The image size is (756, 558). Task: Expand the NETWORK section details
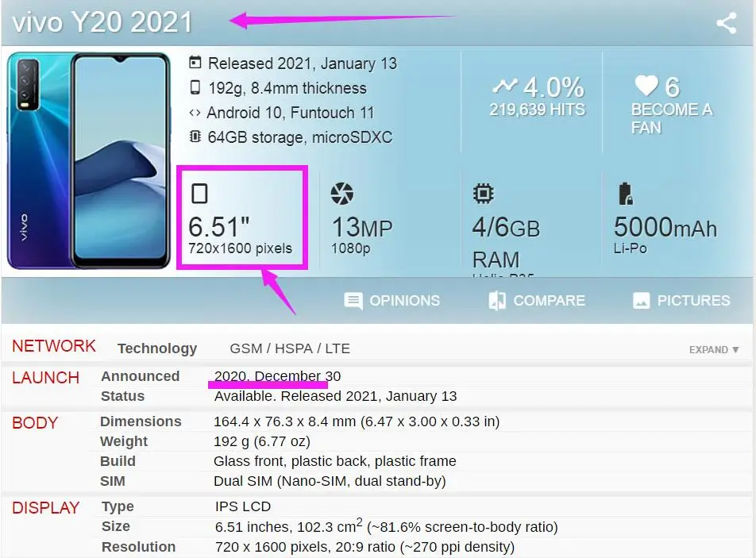point(714,350)
